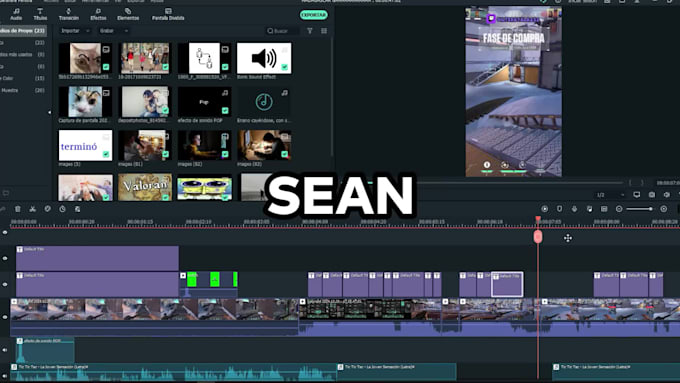The width and height of the screenshot is (680, 383).
Task: Click the render preview icon in timeline toolbar
Action: click(545, 209)
